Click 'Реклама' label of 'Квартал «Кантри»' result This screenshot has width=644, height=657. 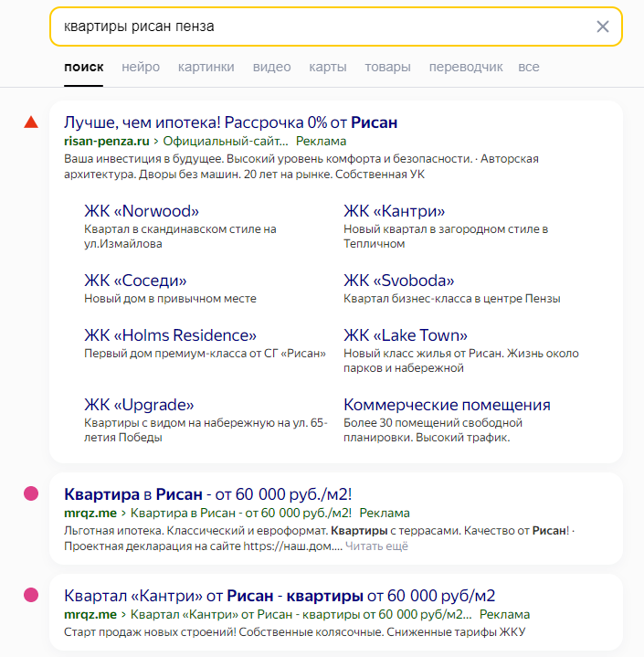click(x=504, y=614)
